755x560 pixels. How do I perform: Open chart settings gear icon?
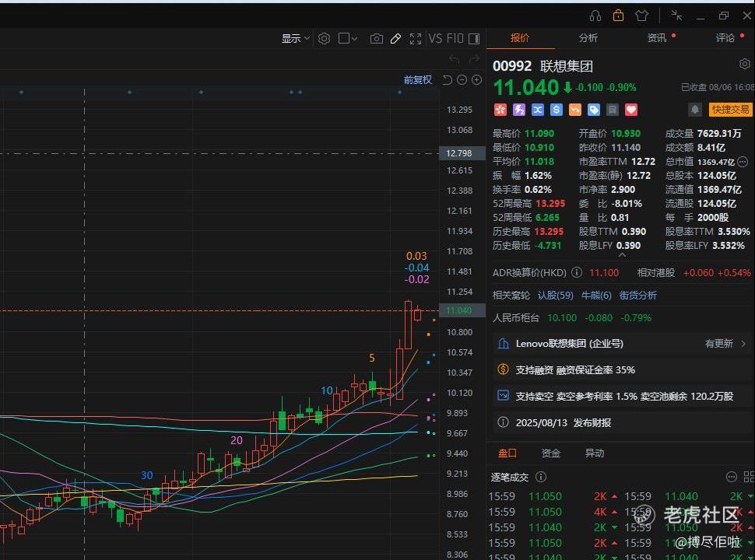click(x=324, y=38)
